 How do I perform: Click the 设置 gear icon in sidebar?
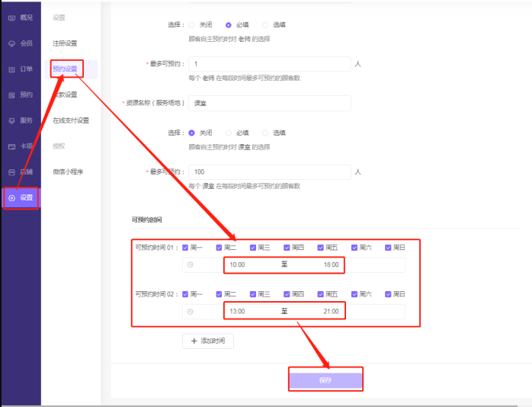click(x=12, y=198)
